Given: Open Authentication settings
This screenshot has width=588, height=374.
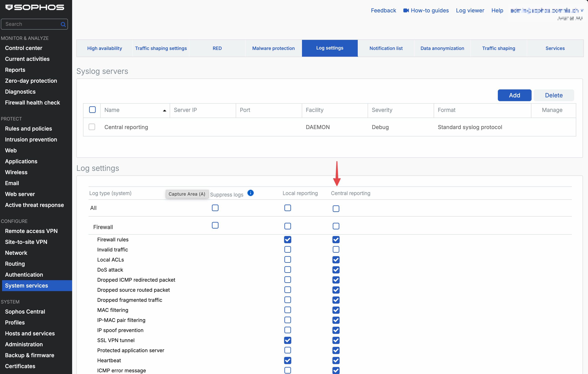Looking at the screenshot, I should (x=24, y=275).
